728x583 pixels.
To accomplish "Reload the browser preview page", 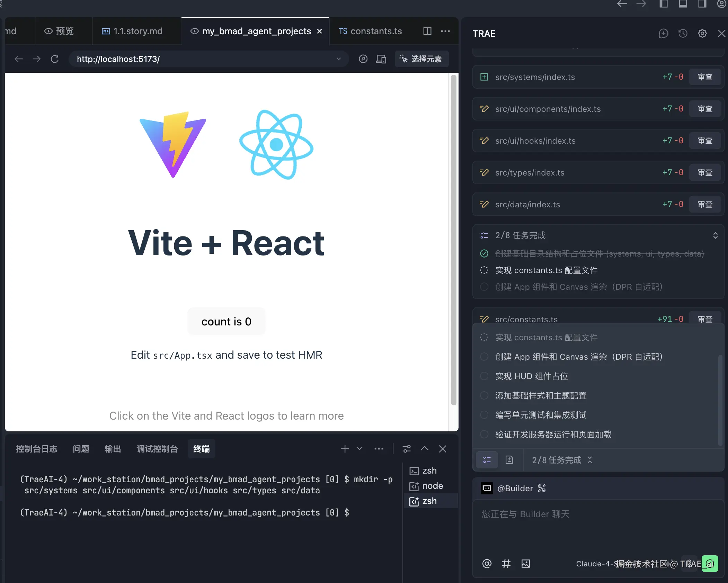I will click(x=55, y=59).
